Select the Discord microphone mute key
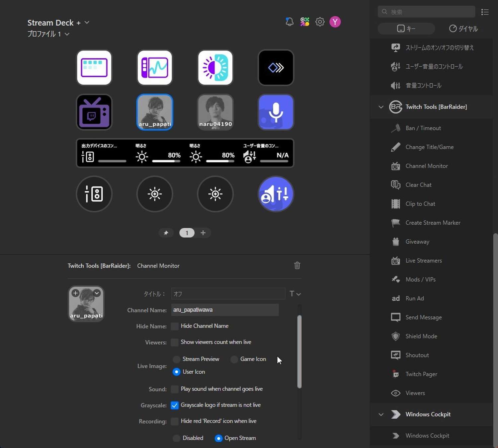498x448 pixels. 276,112
